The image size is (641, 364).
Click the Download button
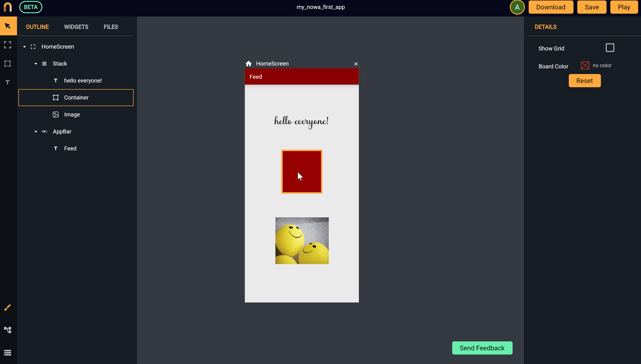pos(551,7)
